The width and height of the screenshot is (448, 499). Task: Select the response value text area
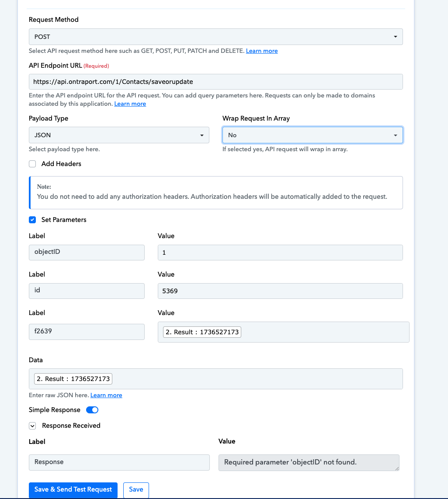[309, 462]
